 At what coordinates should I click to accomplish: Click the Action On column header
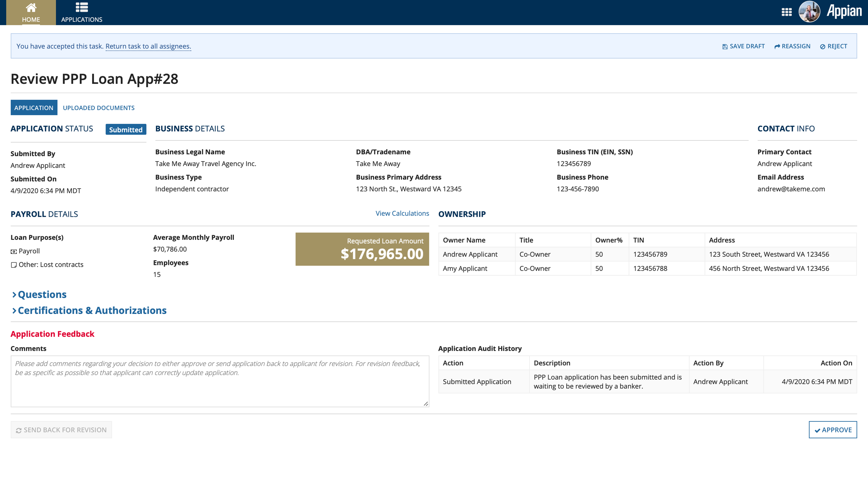point(836,363)
